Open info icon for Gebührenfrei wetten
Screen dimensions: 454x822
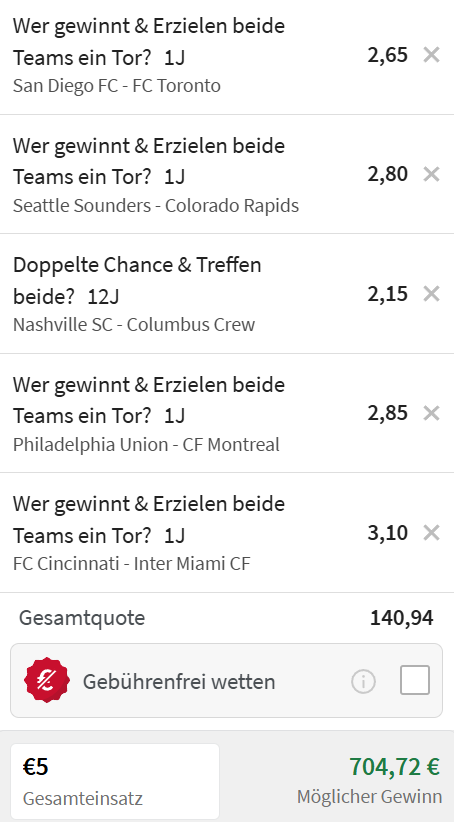point(363,682)
